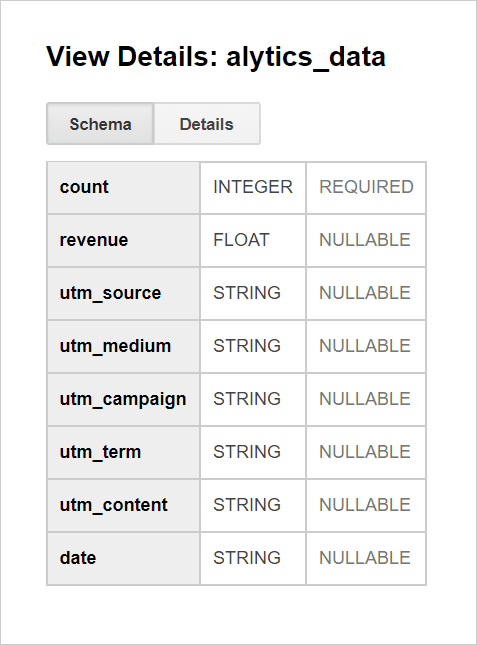477x645 pixels.
Task: Select the utm_source field cell
Action: pyautogui.click(x=123, y=293)
